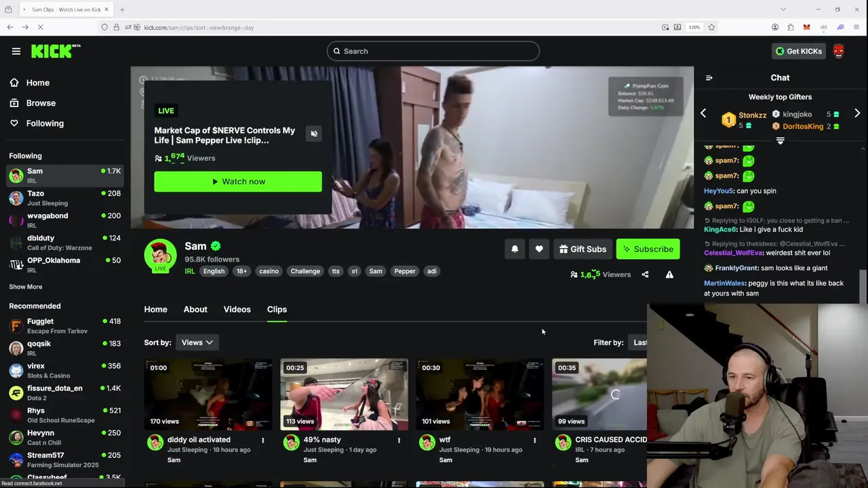The image size is (868, 488).
Task: Open the recommended virex channel
Action: [64, 371]
